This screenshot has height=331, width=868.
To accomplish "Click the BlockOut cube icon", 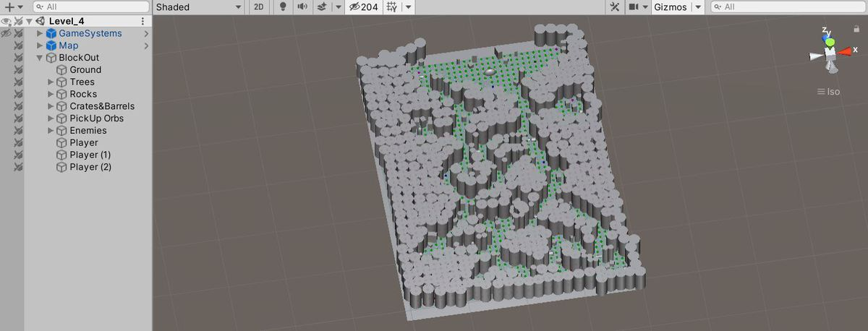I will click(51, 58).
